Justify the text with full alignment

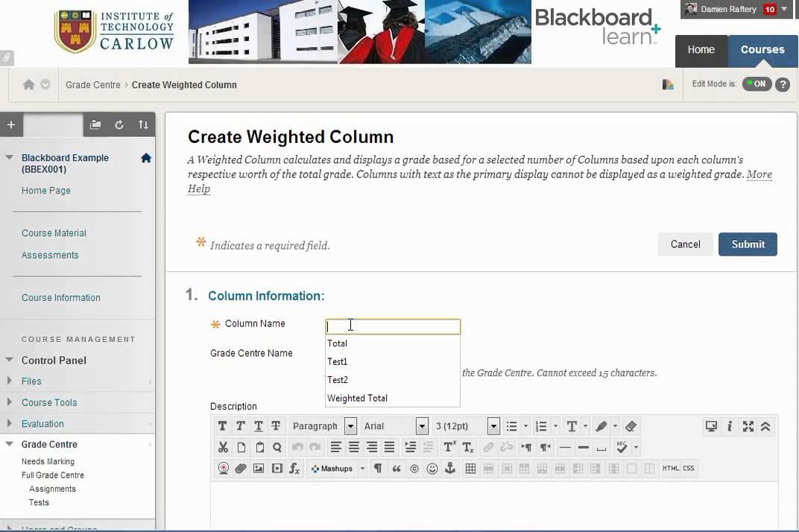coord(389,447)
